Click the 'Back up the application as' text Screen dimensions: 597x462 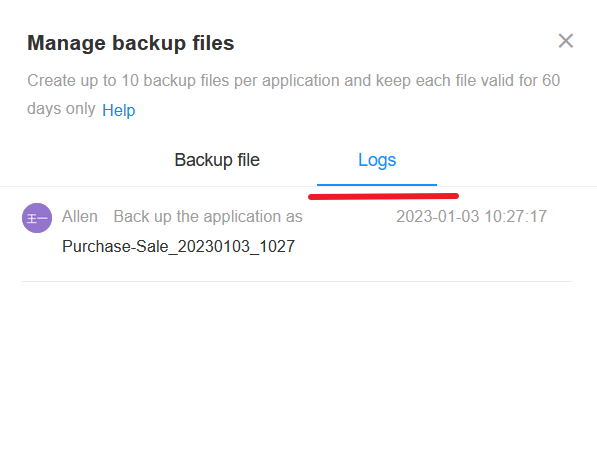point(208,216)
